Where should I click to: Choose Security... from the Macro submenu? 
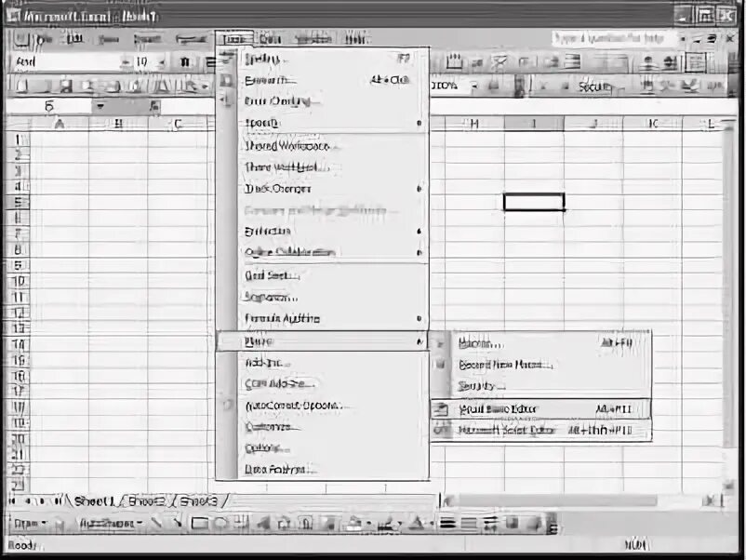[540, 386]
